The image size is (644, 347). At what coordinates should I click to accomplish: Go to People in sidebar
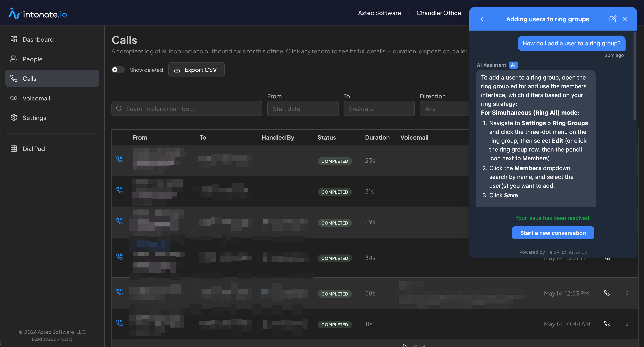[52, 59]
